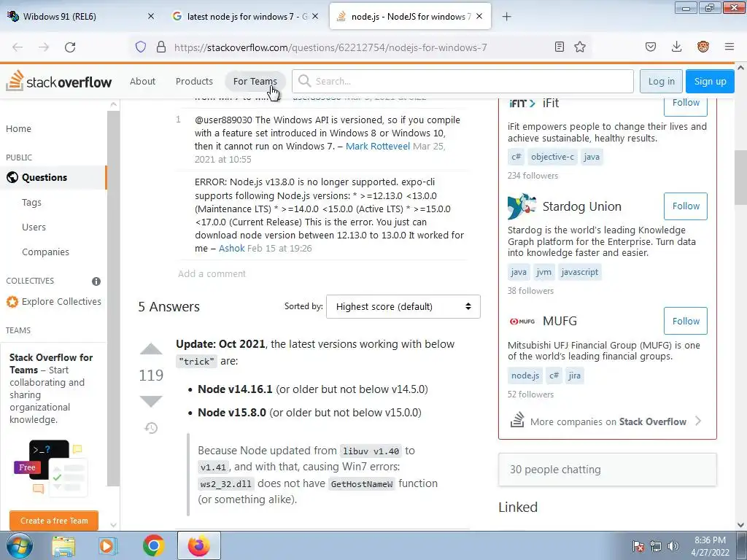Open the 30 people chatting box
Image resolution: width=747 pixels, height=560 pixels.
(x=608, y=470)
